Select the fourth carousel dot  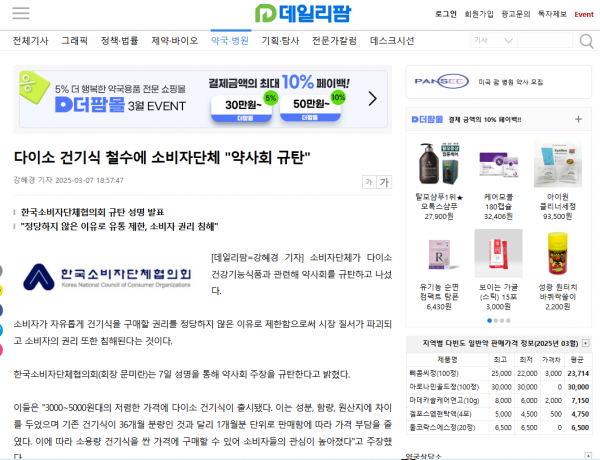[508, 321]
